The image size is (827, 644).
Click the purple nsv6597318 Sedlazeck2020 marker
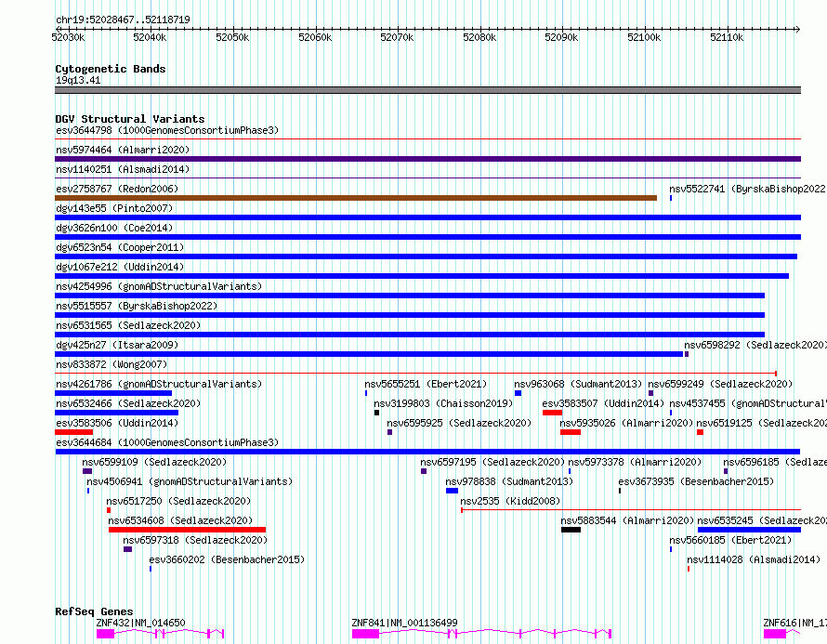(127, 549)
